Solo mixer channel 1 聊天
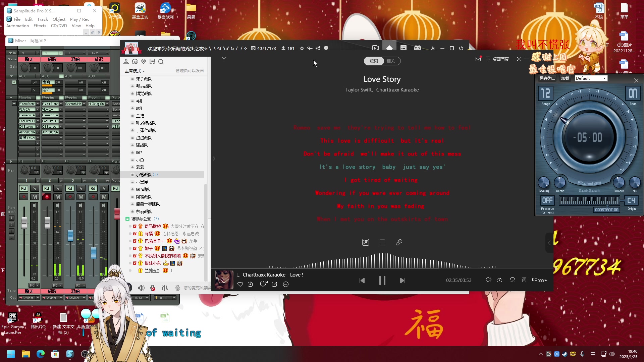This screenshot has height=362, width=644. (x=35, y=188)
